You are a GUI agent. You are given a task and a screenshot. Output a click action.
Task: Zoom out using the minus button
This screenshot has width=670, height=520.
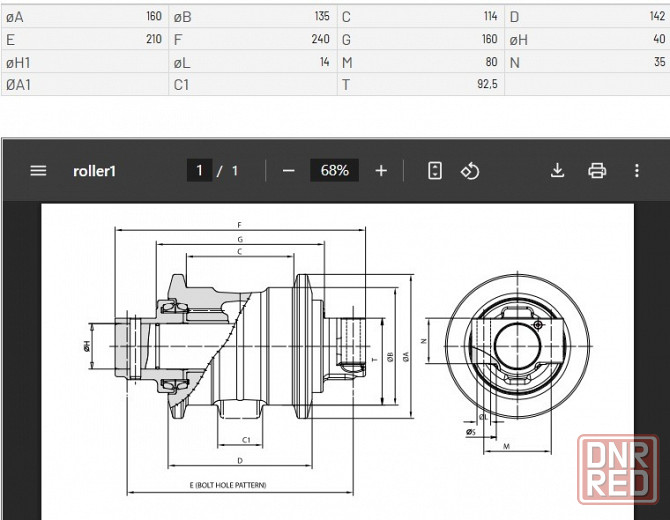click(289, 170)
